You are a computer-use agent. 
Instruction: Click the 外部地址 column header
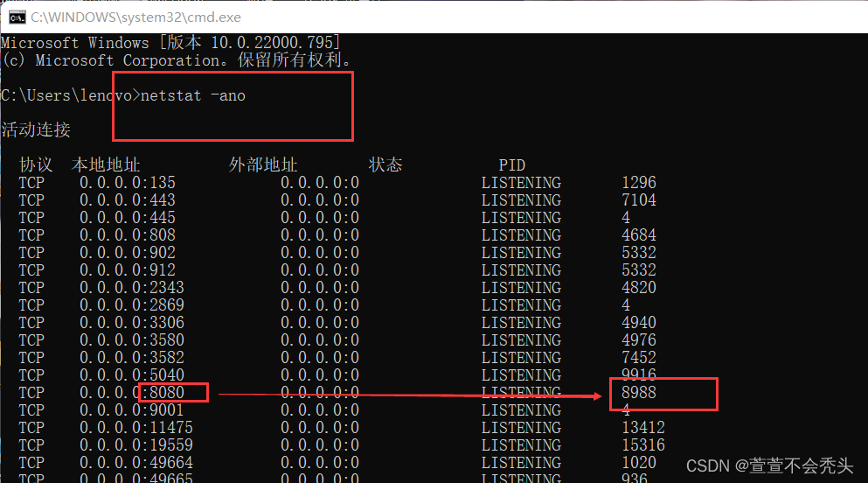coord(263,165)
